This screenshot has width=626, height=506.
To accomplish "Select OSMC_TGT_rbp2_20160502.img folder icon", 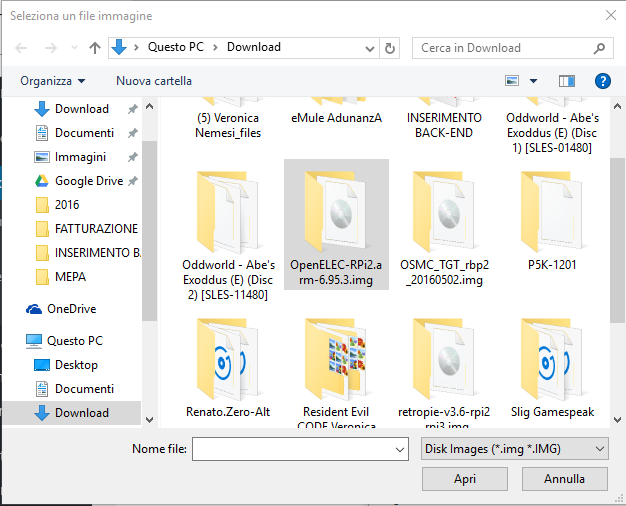I will [444, 213].
